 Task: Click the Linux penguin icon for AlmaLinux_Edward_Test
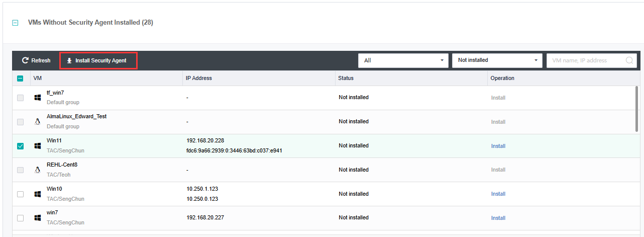point(37,122)
